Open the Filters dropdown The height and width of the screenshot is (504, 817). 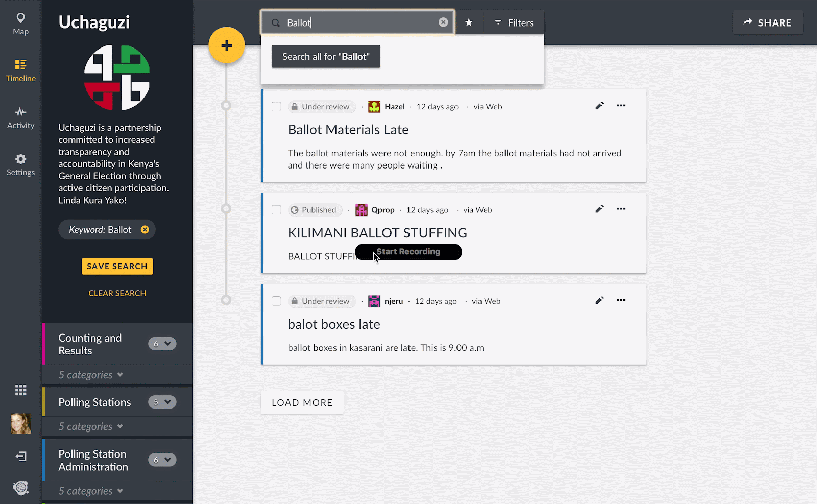click(x=514, y=22)
